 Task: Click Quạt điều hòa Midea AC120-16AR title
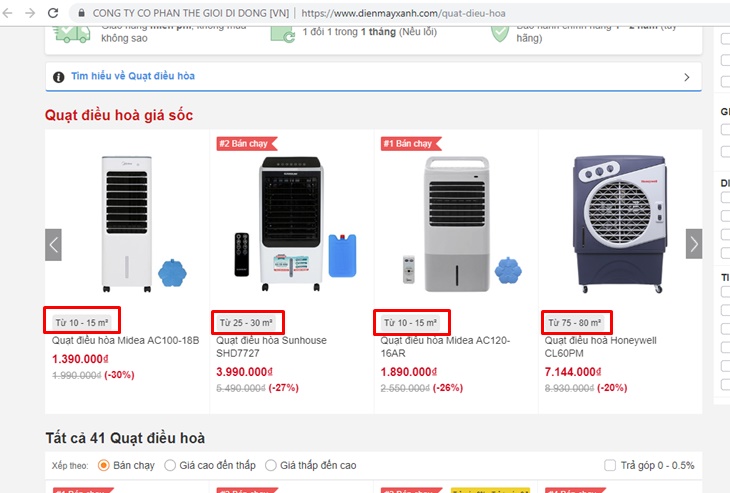[446, 347]
